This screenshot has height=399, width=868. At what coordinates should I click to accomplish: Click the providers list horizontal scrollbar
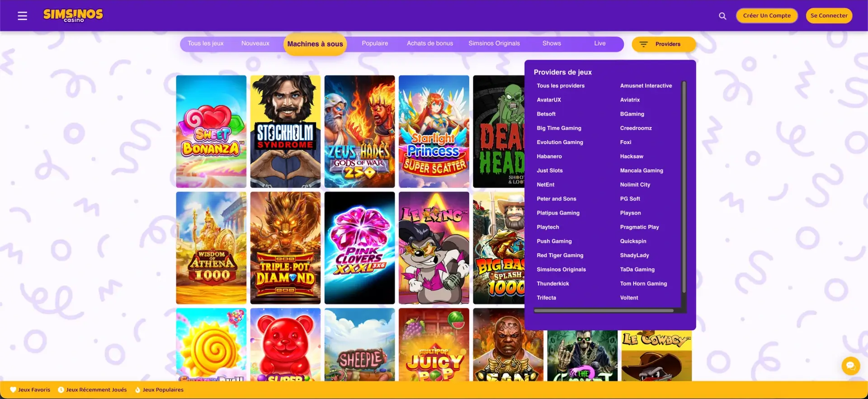click(604, 310)
